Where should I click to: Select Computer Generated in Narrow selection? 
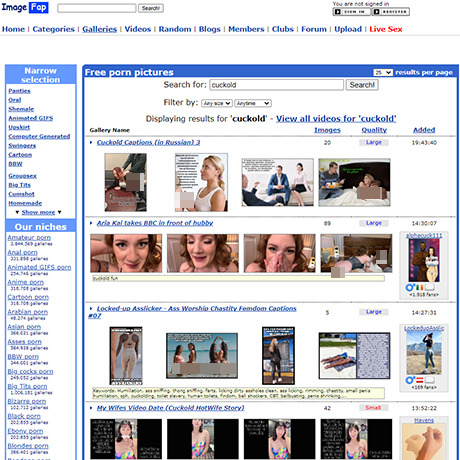click(39, 137)
